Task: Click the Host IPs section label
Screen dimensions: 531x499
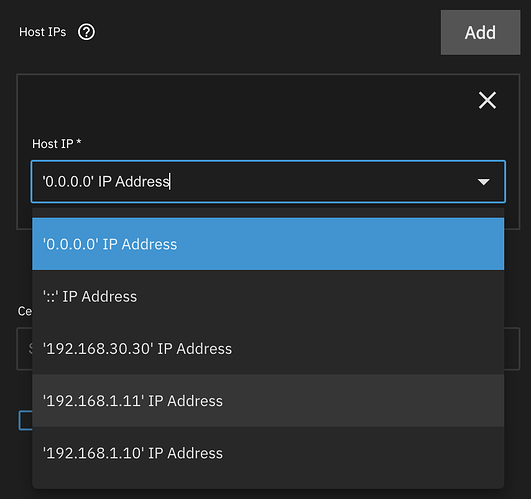Action: point(43,32)
